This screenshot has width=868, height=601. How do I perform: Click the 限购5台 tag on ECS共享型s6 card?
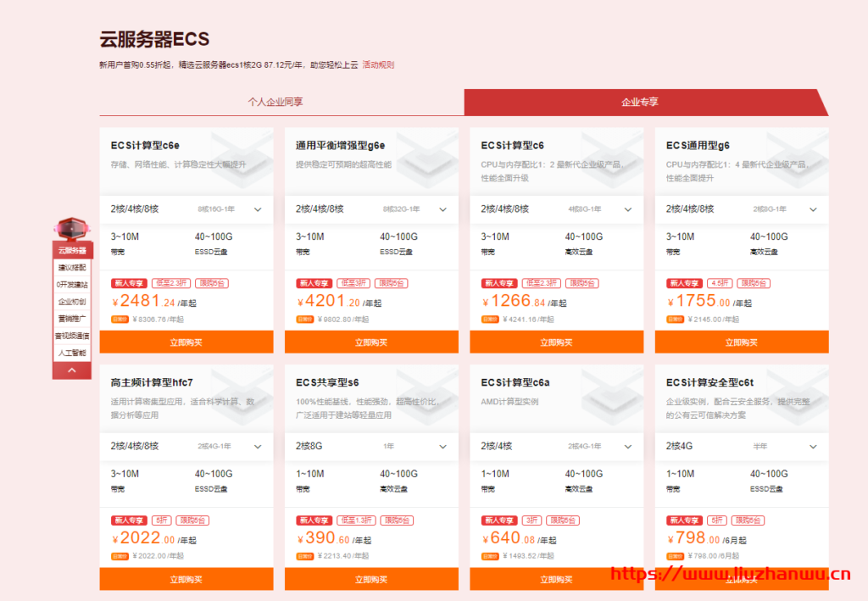[x=396, y=520]
